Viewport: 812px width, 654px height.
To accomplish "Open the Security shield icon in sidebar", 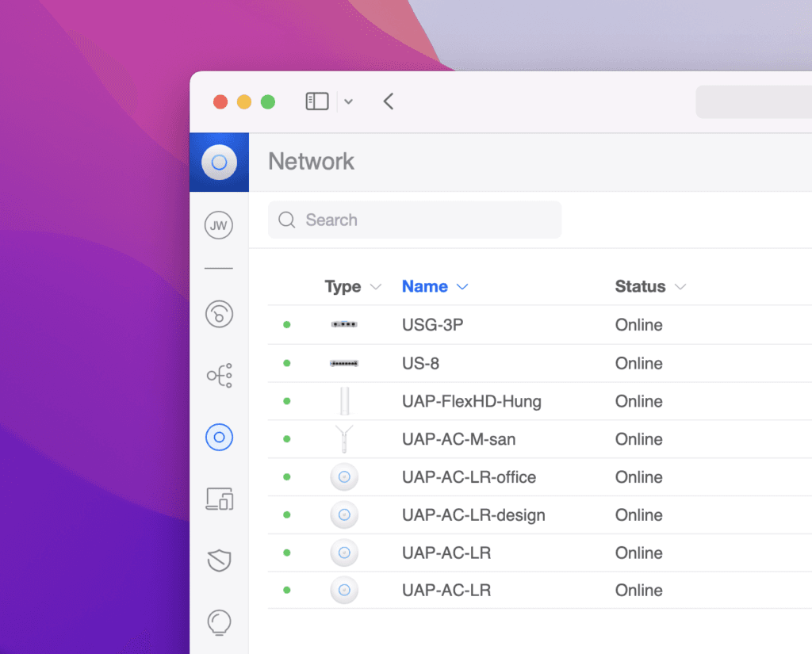I will click(219, 561).
